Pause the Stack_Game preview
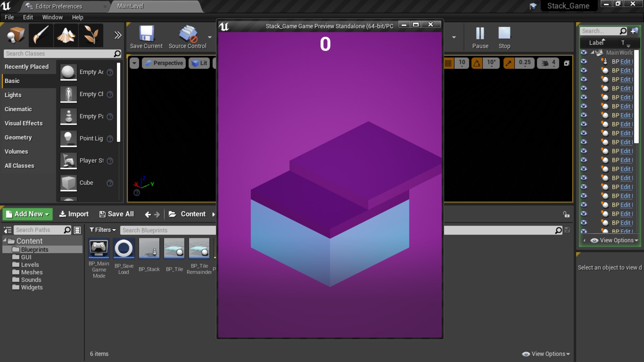The width and height of the screenshot is (644, 362). pyautogui.click(x=480, y=37)
